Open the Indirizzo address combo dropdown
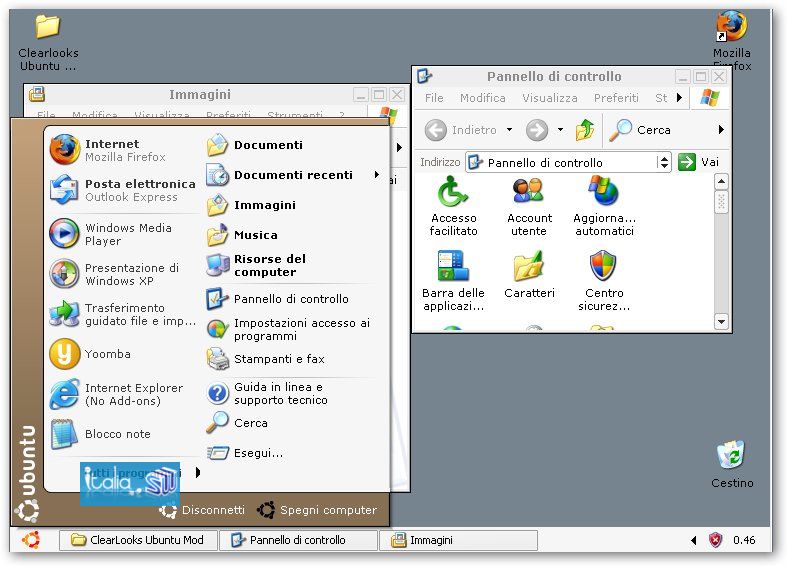This screenshot has width=787, height=566. 664,162
